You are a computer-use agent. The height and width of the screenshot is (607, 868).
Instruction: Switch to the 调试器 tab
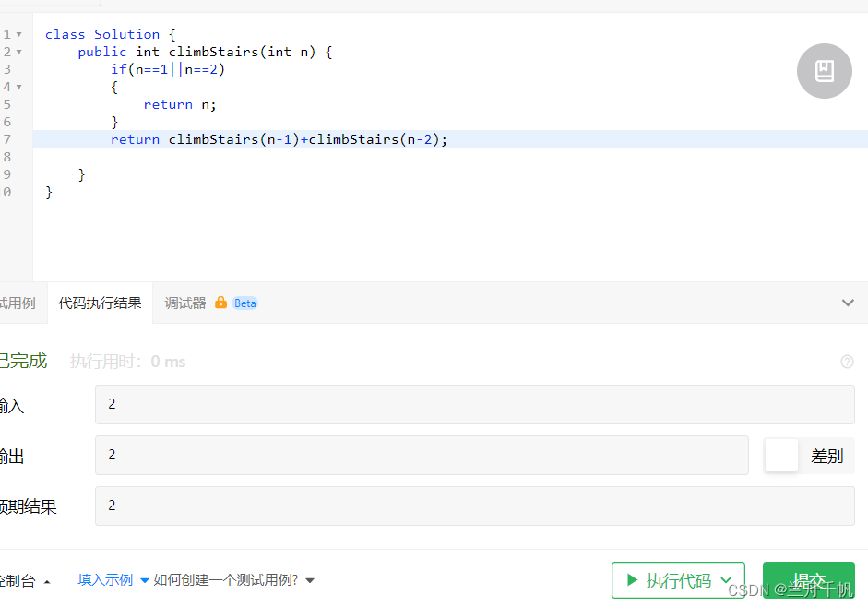click(x=184, y=303)
